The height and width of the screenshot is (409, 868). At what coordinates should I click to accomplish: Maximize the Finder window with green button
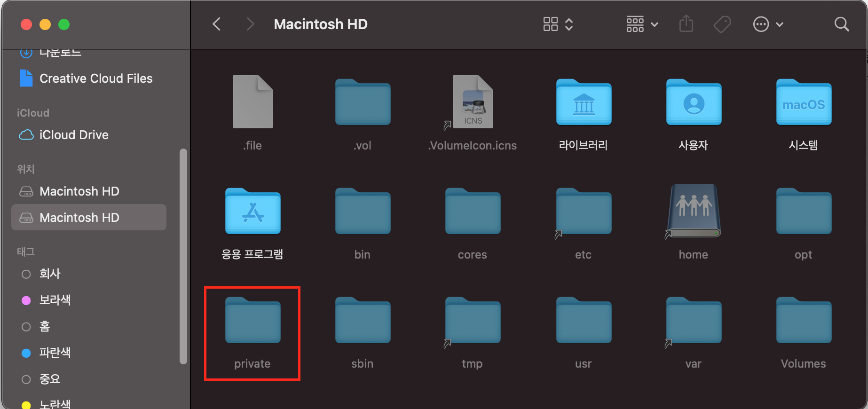point(64,24)
